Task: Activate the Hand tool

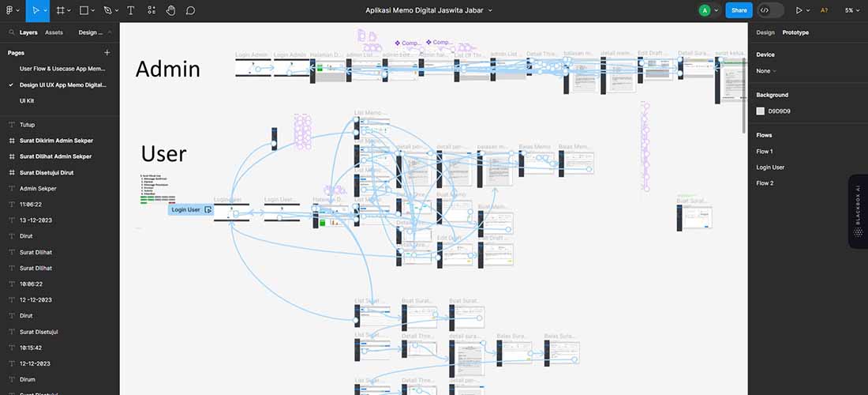Action: [171, 10]
